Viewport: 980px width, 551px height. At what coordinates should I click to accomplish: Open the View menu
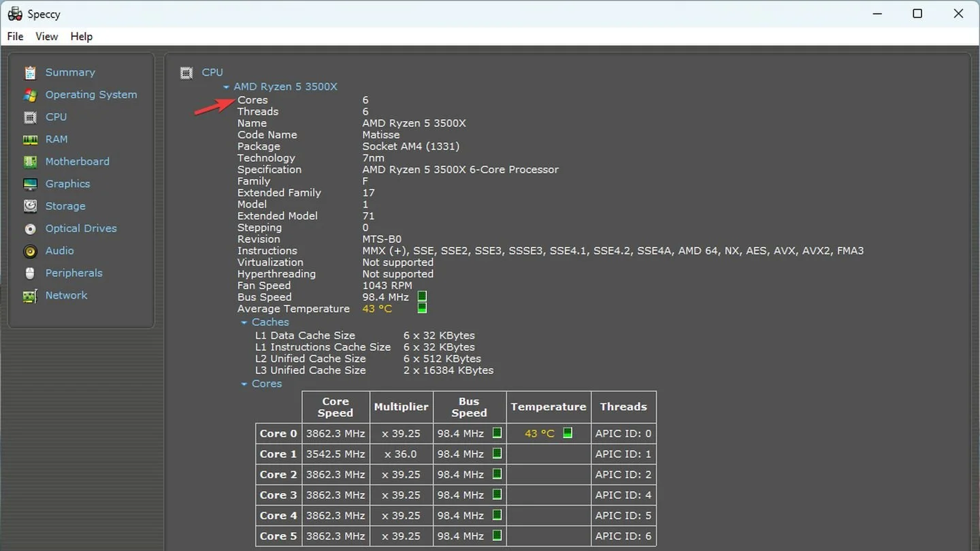(46, 37)
